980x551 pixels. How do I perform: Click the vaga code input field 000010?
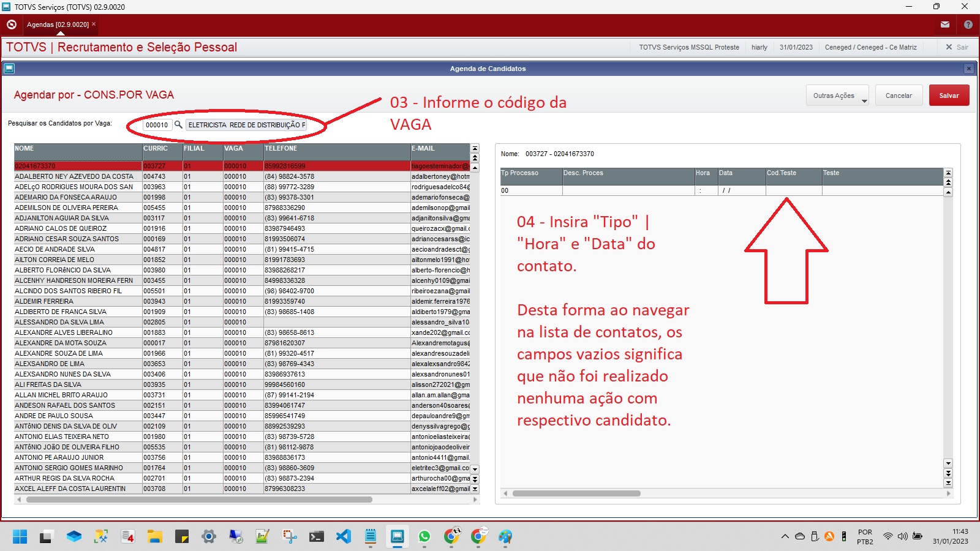click(157, 125)
